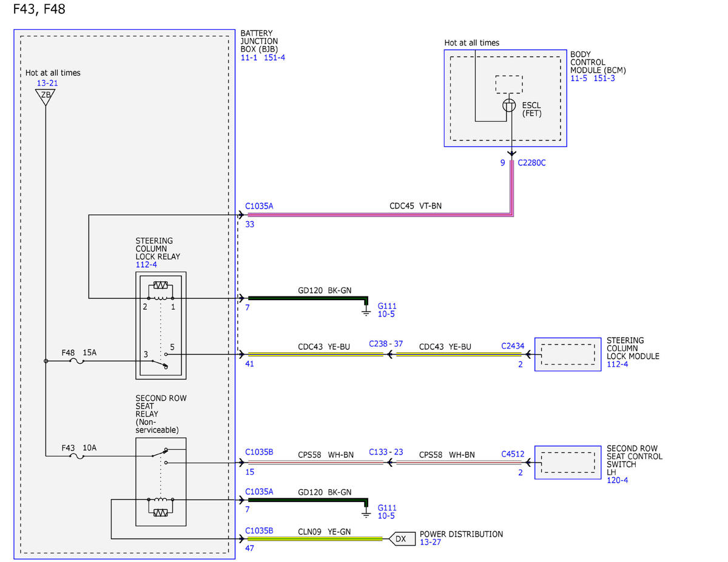Click the C2434 connector link

click(513, 346)
